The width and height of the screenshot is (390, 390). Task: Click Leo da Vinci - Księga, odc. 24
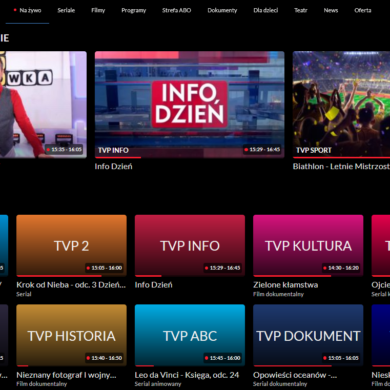pos(187,375)
